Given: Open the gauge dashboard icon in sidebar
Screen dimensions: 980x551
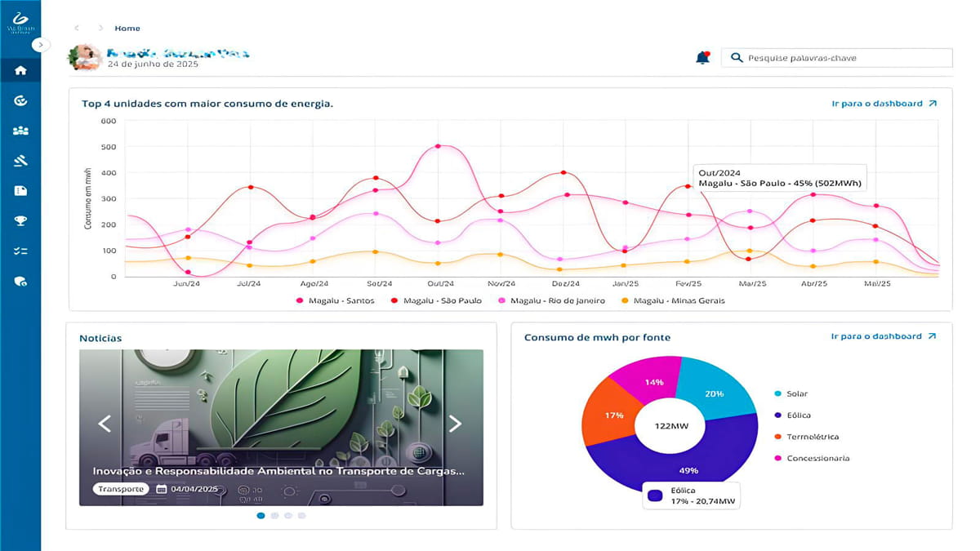Looking at the screenshot, I should pyautogui.click(x=20, y=100).
